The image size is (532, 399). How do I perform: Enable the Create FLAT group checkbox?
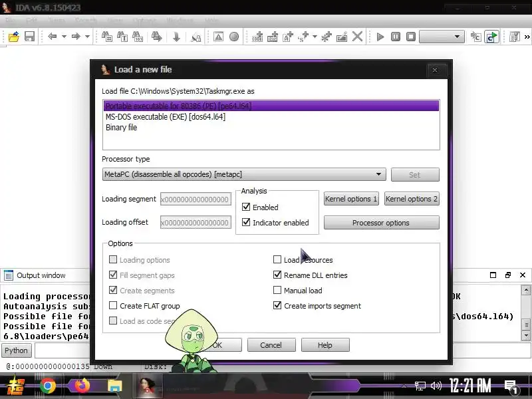113,305
